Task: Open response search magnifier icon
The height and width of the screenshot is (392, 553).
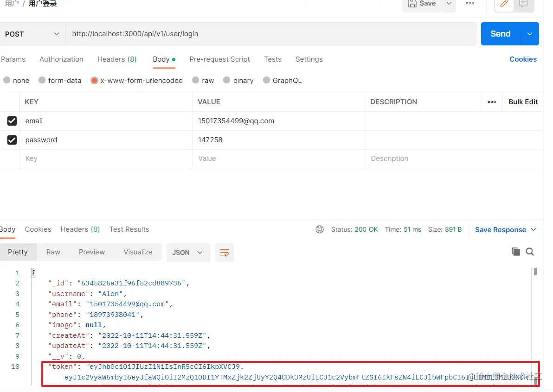Action: 530,252
